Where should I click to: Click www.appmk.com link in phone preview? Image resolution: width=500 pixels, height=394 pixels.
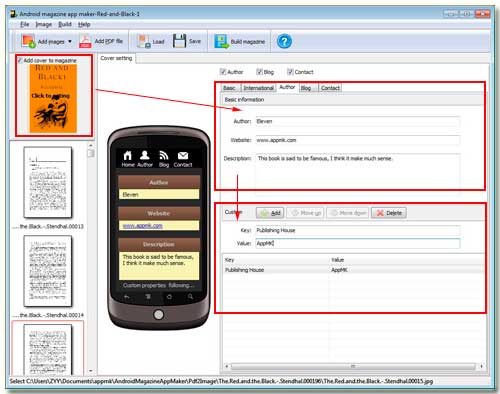(x=142, y=226)
